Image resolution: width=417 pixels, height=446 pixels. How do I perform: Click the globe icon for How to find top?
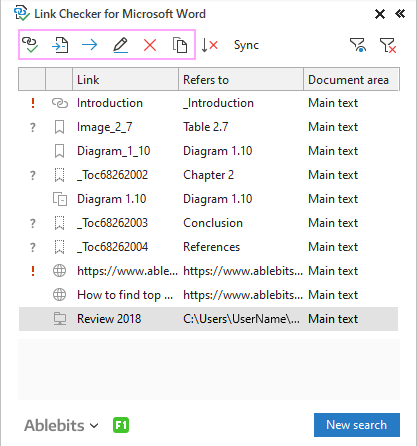pyautogui.click(x=59, y=295)
